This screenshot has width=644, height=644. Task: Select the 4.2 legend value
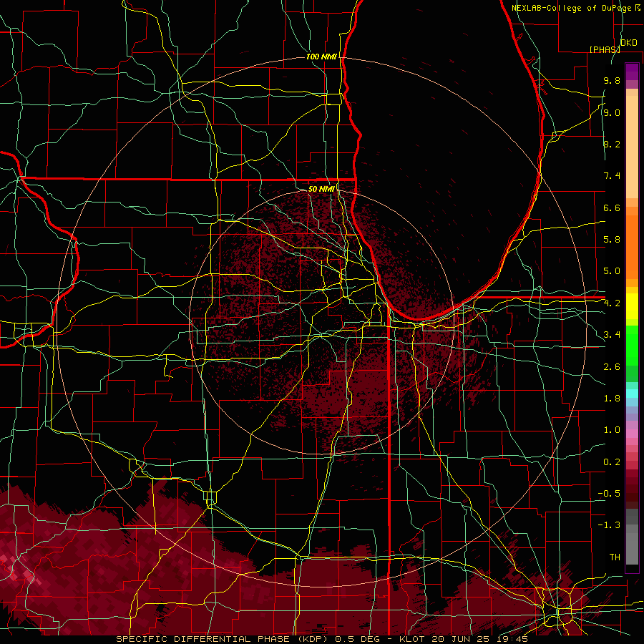[x=612, y=303]
